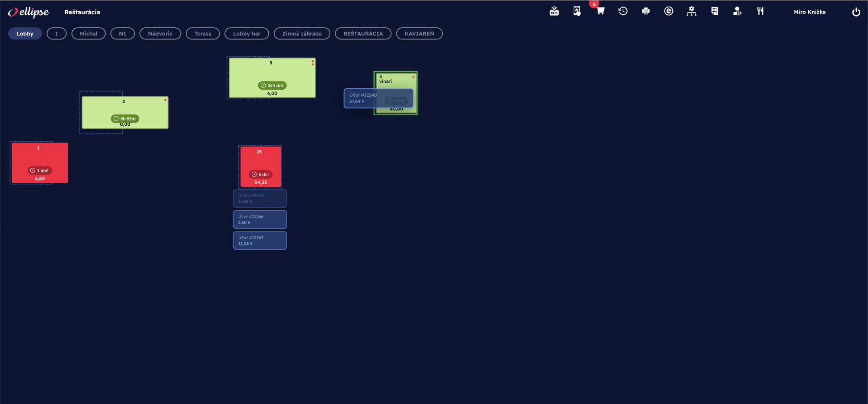The height and width of the screenshot is (404, 868).
Task: Switch to the KAVIAREŇ tab
Action: coord(419,34)
